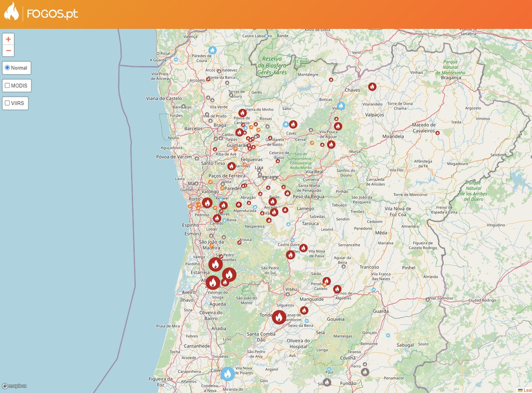Click the Ciudad Rodrigo label

482,300
